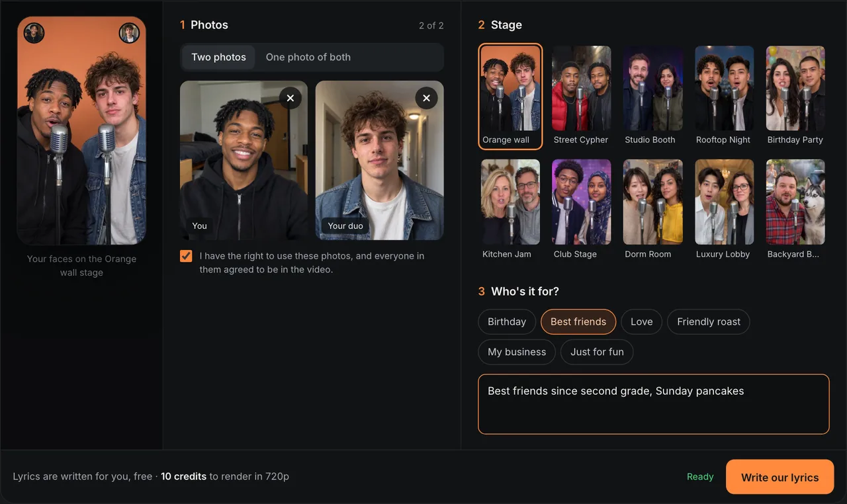Select the Rooftop Night stage
This screenshot has height=504, width=847.
[x=724, y=97]
